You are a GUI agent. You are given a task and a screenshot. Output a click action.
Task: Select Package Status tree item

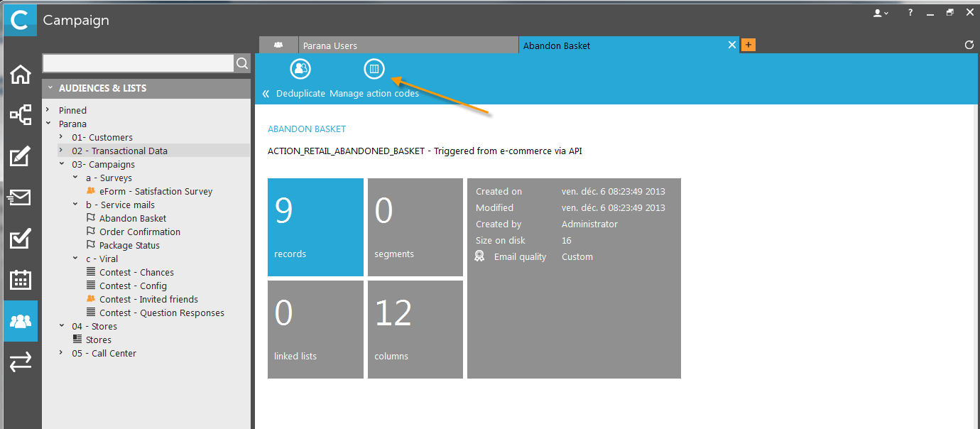[129, 245]
